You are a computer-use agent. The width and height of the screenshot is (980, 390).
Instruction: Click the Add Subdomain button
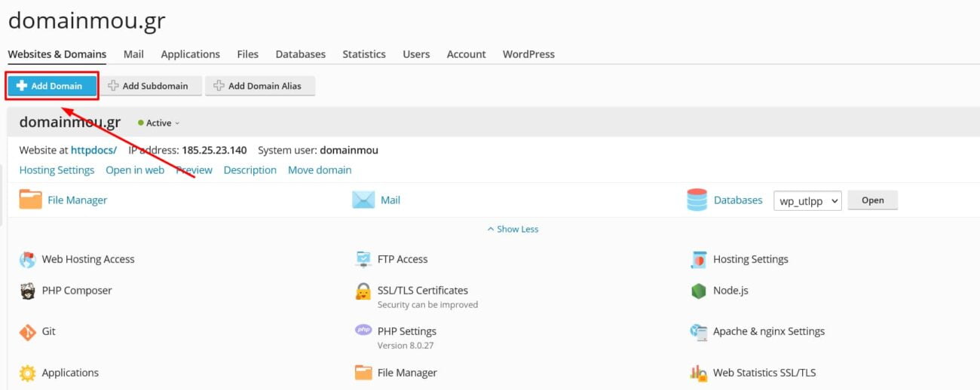point(152,86)
